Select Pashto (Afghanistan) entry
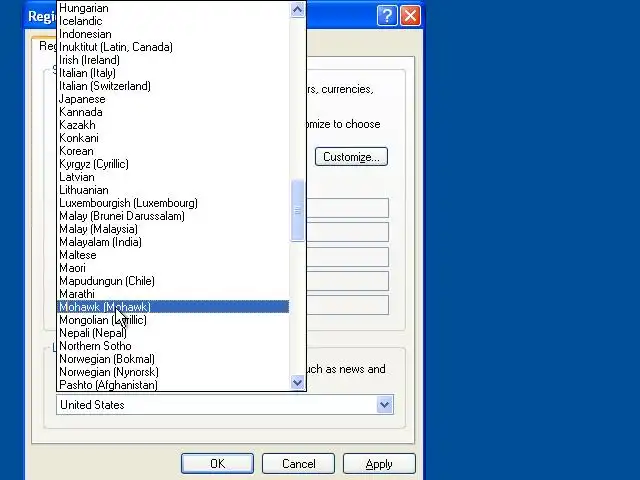The image size is (640, 480). [x=173, y=385]
